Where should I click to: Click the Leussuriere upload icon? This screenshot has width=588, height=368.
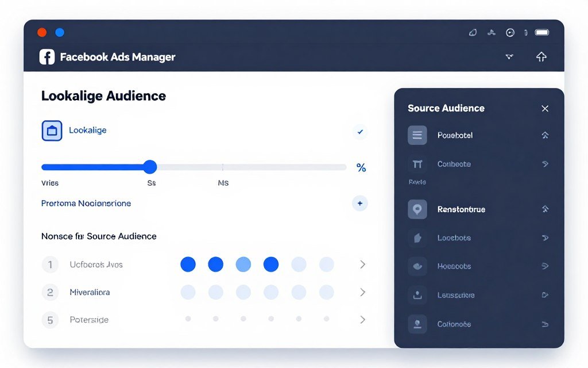coord(417,294)
